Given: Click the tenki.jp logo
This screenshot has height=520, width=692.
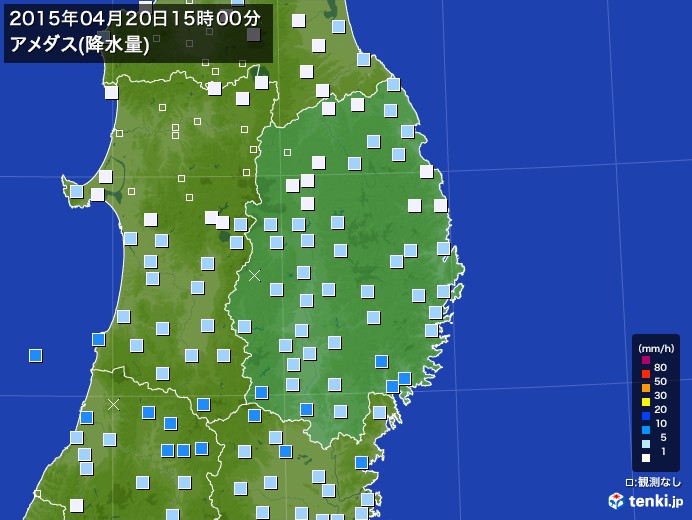Looking at the screenshot, I should pos(646,501).
